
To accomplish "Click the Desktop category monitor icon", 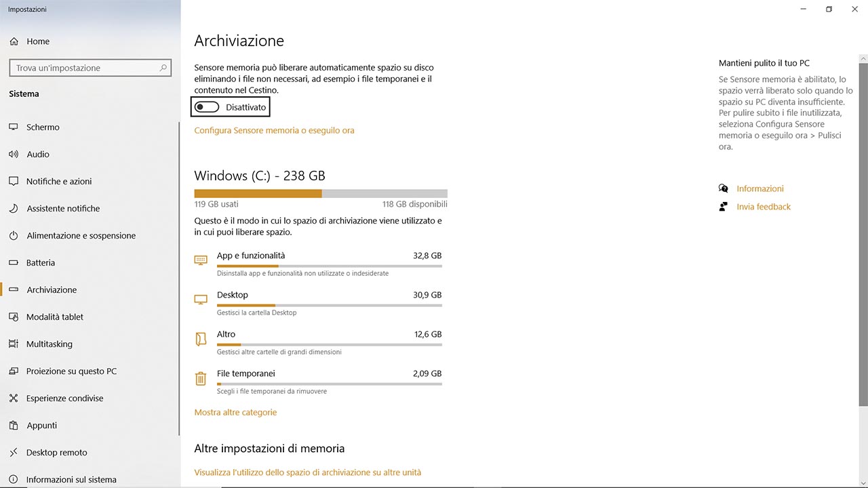I will pos(201,300).
